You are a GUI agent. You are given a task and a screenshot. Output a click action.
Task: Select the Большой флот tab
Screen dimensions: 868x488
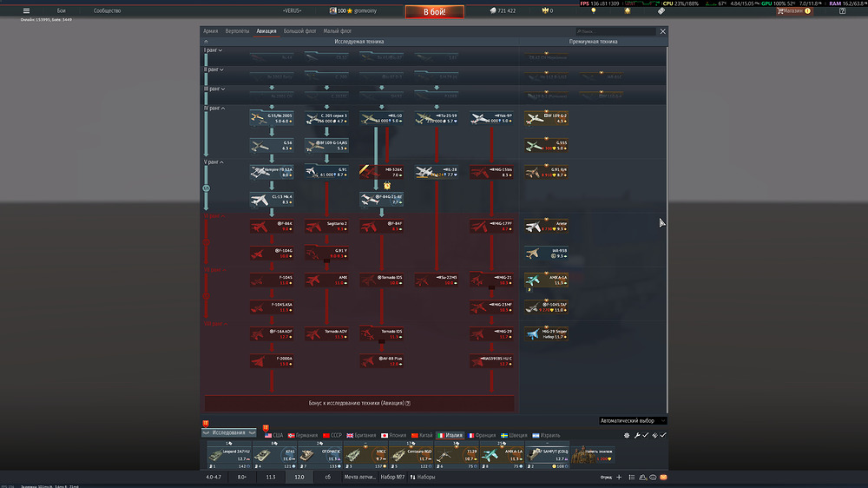(299, 30)
